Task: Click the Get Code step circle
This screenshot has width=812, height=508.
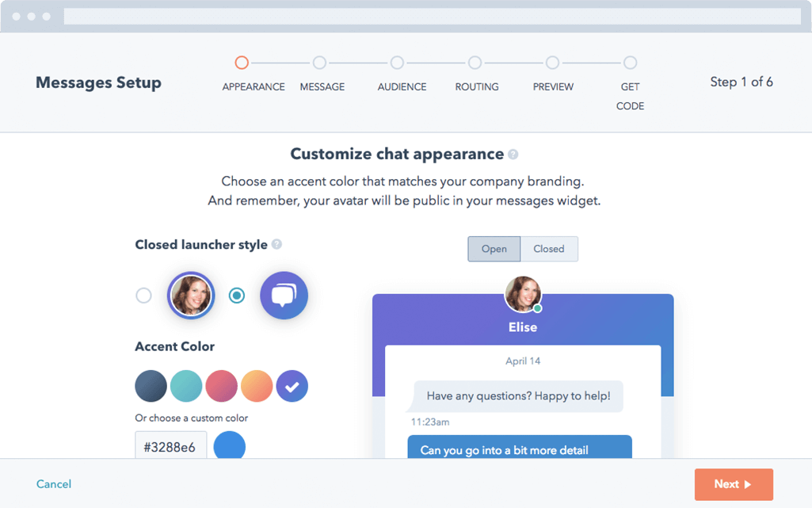Action: (x=630, y=62)
